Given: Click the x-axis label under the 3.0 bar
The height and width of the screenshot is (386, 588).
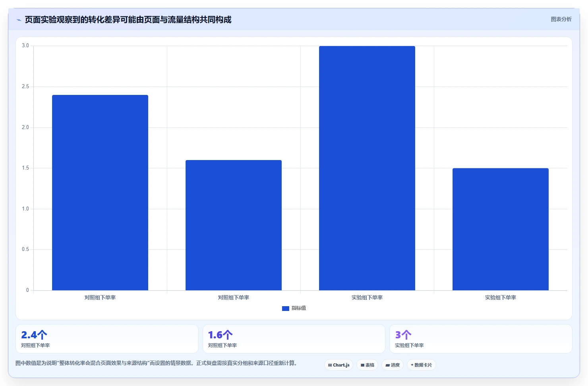Looking at the screenshot, I should (367, 297).
